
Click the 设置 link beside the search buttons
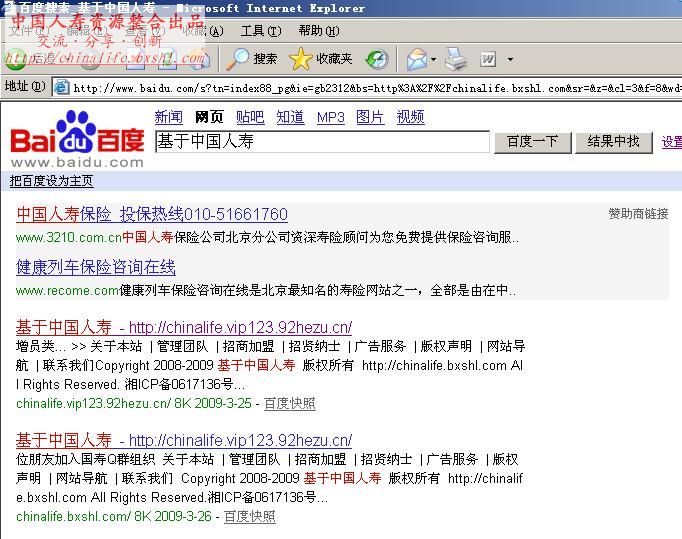[672, 142]
